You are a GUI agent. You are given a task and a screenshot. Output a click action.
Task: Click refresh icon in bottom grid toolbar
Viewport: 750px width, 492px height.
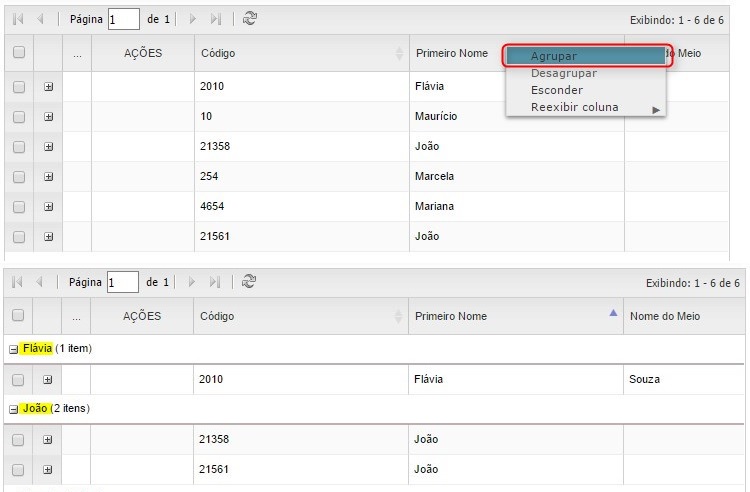[250, 283]
